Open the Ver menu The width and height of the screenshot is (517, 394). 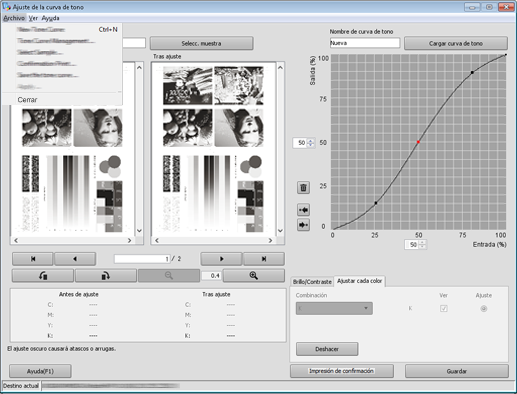point(33,18)
